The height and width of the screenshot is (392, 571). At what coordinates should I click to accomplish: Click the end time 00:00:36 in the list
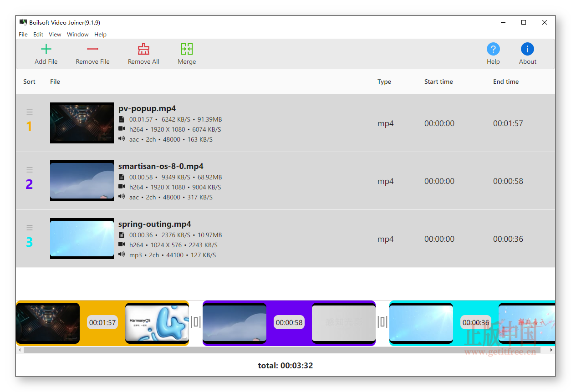pos(508,239)
